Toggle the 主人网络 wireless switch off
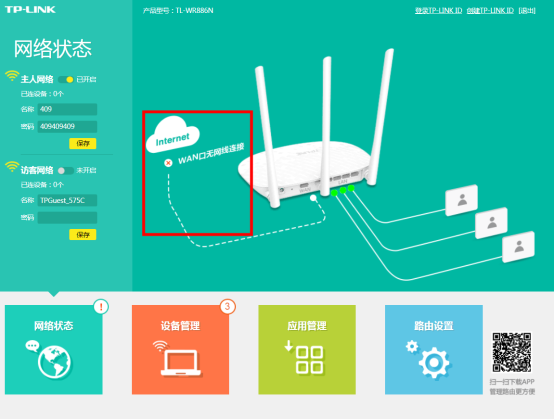 coord(66,79)
